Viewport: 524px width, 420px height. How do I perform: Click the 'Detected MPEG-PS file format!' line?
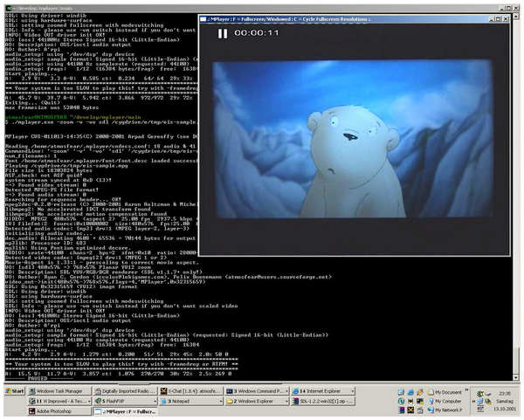[52, 189]
